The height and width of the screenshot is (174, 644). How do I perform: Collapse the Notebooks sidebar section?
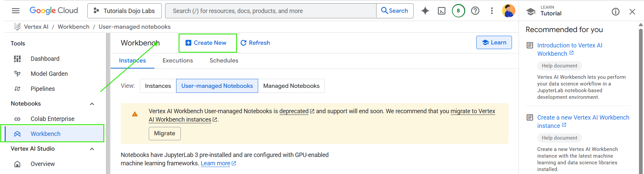[x=92, y=104]
